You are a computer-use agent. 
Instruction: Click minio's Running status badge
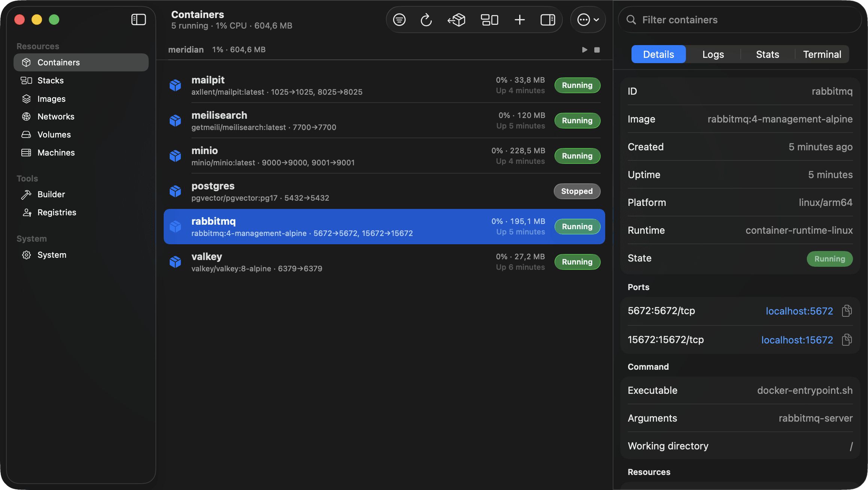(577, 156)
